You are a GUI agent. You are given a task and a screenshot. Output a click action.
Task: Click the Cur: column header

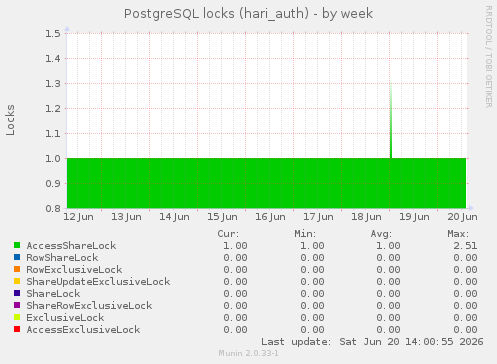tap(228, 234)
